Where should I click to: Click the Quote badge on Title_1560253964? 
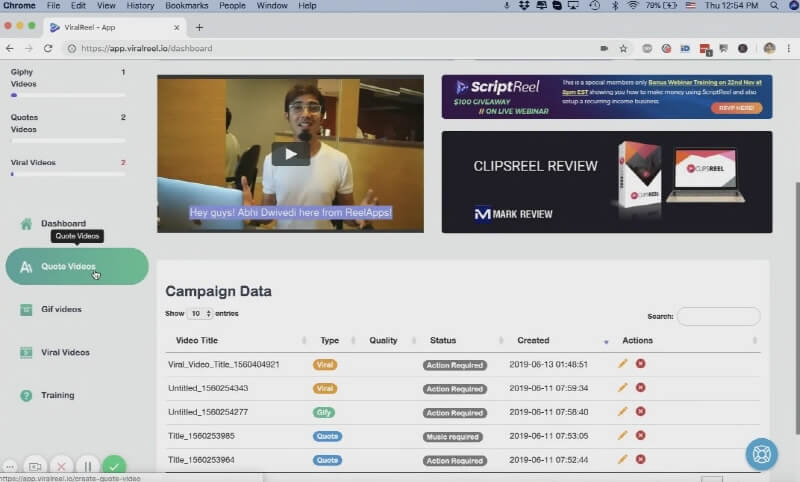[328, 460]
